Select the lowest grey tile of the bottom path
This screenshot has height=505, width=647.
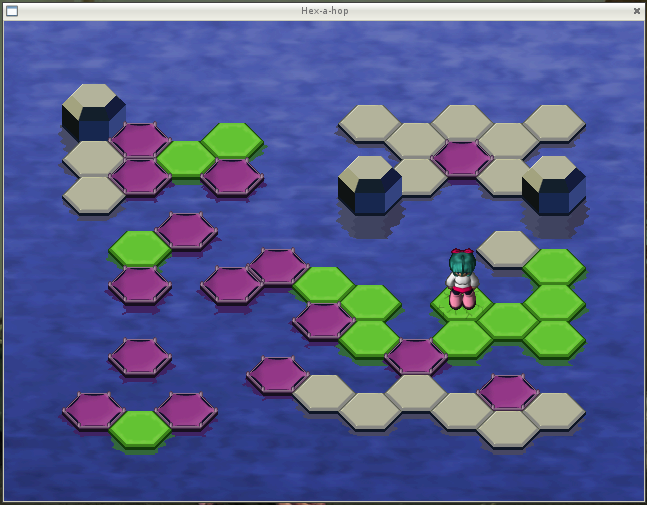click(508, 429)
